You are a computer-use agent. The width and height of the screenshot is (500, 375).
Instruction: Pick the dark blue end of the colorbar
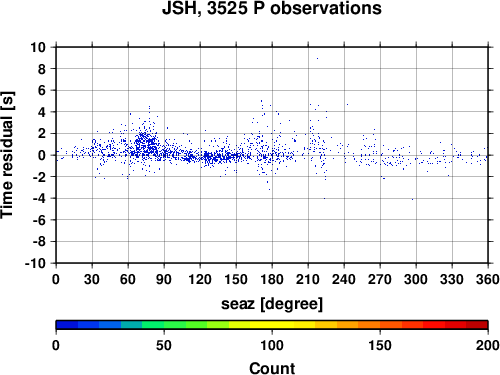pos(67,325)
